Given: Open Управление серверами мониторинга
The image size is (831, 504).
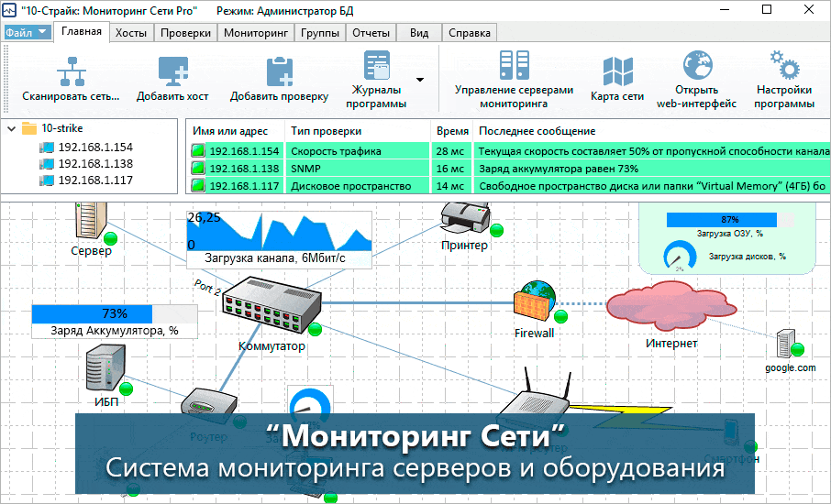Looking at the screenshot, I should 514,66.
